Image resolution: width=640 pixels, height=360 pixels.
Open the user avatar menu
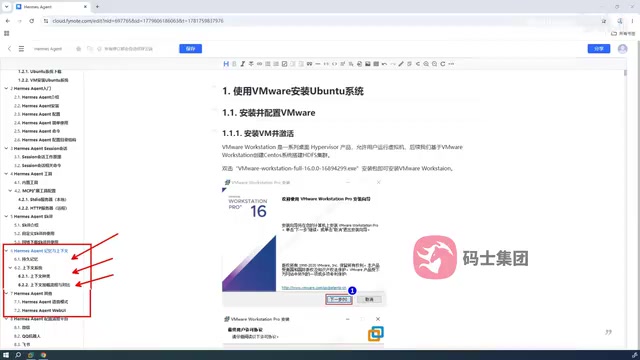[x=622, y=49]
